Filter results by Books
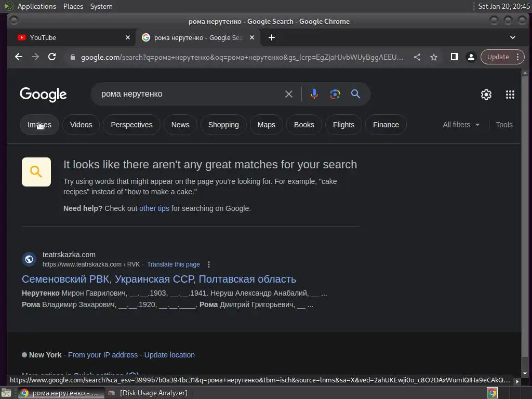532x399 pixels. (304, 125)
